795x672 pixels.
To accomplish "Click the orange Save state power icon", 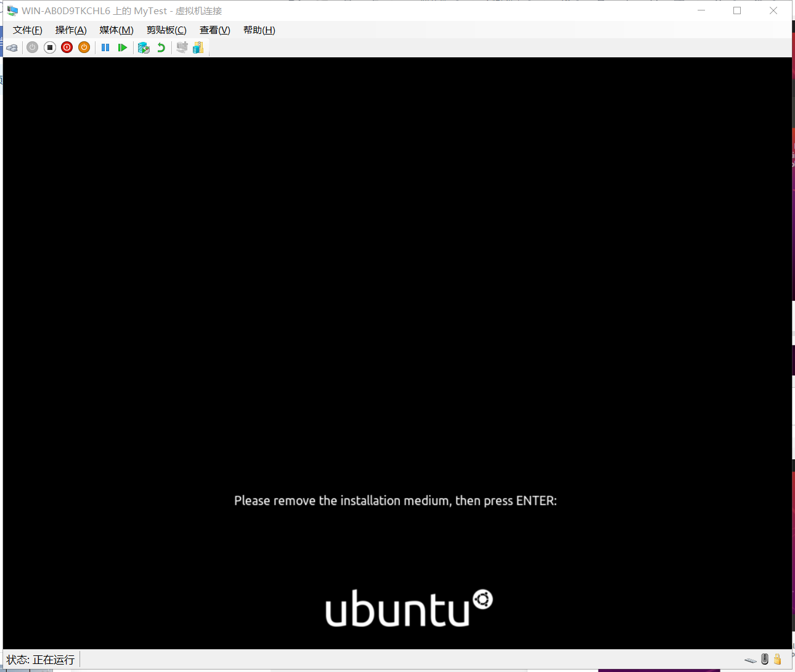I will [x=84, y=47].
